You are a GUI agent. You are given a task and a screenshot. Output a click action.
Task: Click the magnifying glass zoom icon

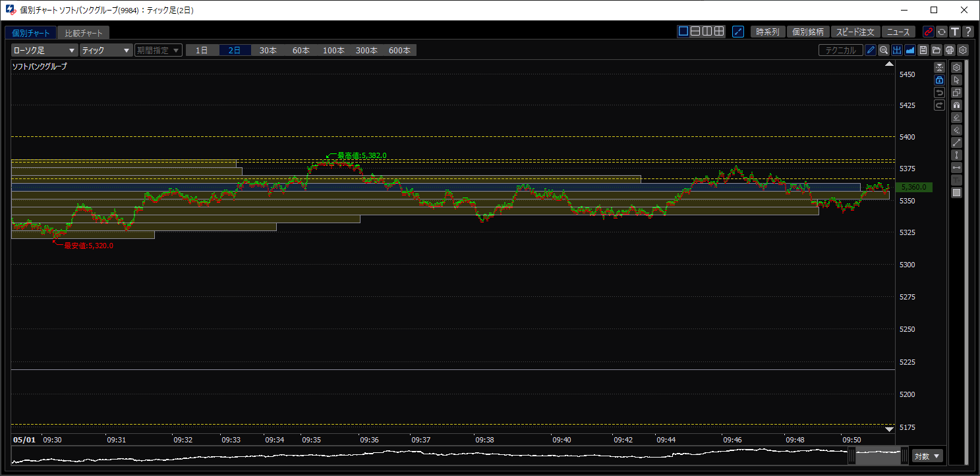(x=884, y=50)
